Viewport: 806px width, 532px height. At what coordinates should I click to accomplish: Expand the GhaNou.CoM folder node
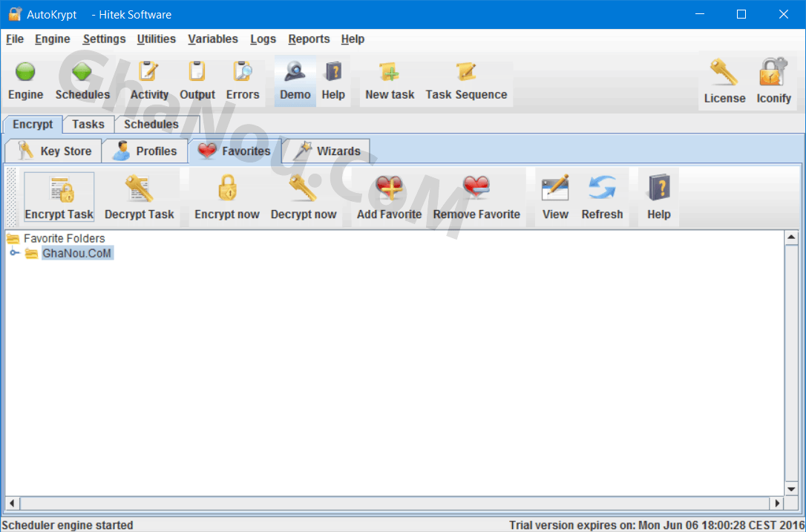coord(14,254)
